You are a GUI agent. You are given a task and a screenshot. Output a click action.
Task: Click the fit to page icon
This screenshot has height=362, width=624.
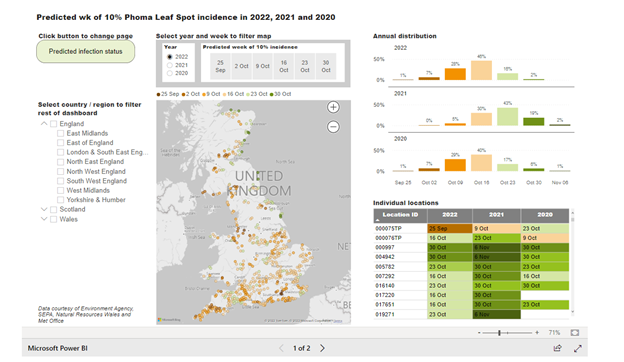(574, 333)
